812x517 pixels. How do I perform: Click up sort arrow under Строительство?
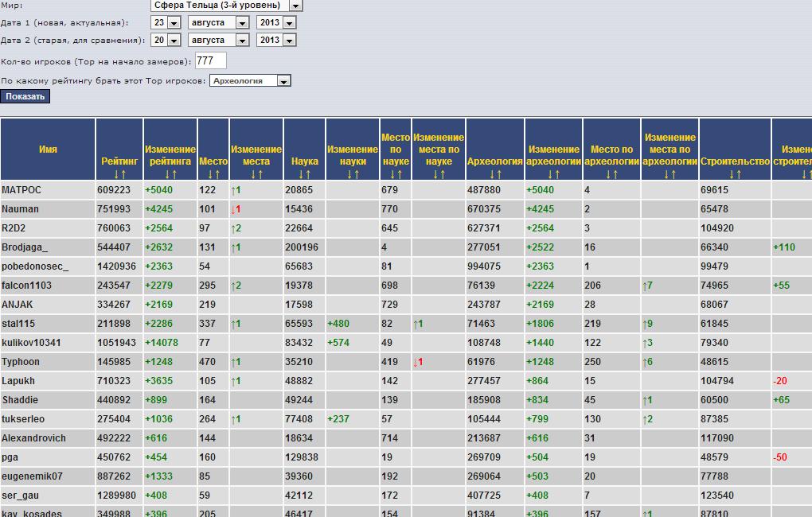pos(739,174)
